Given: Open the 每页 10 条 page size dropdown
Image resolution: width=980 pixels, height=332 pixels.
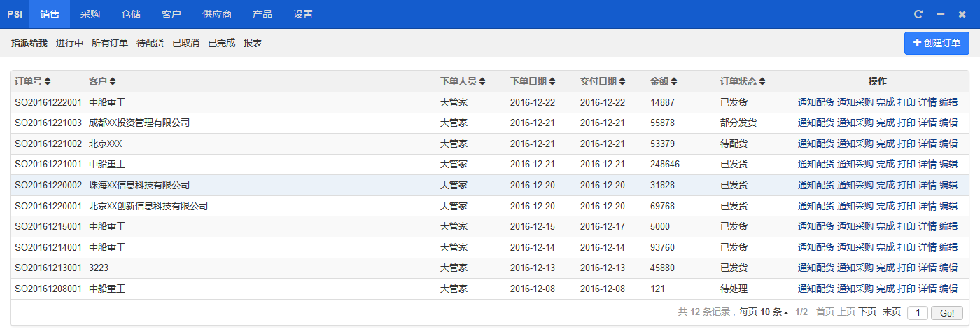Looking at the screenshot, I should click(774, 312).
